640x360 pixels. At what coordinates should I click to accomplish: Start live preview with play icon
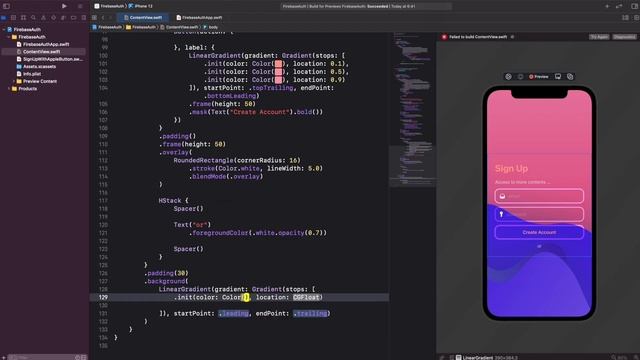508,77
